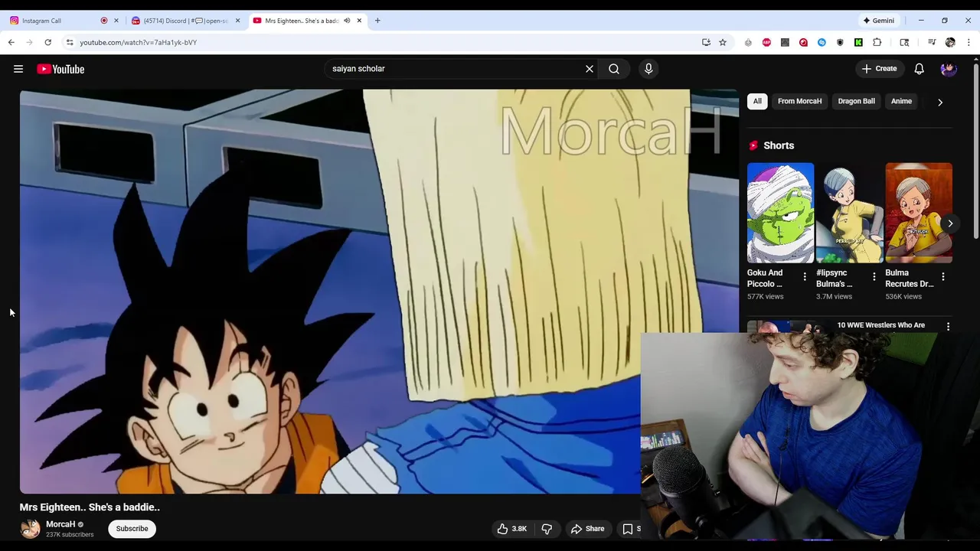Open options for #lipsync Bulma's short

(x=874, y=277)
